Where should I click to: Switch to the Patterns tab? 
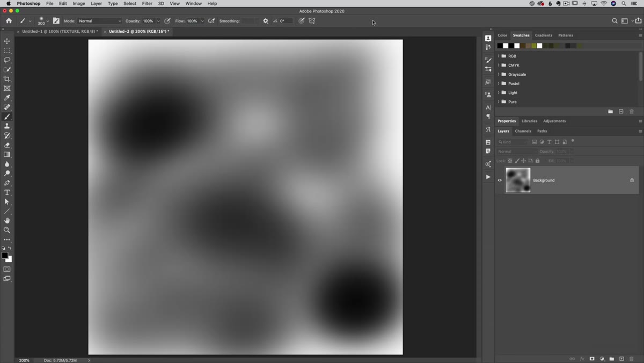pos(566,35)
